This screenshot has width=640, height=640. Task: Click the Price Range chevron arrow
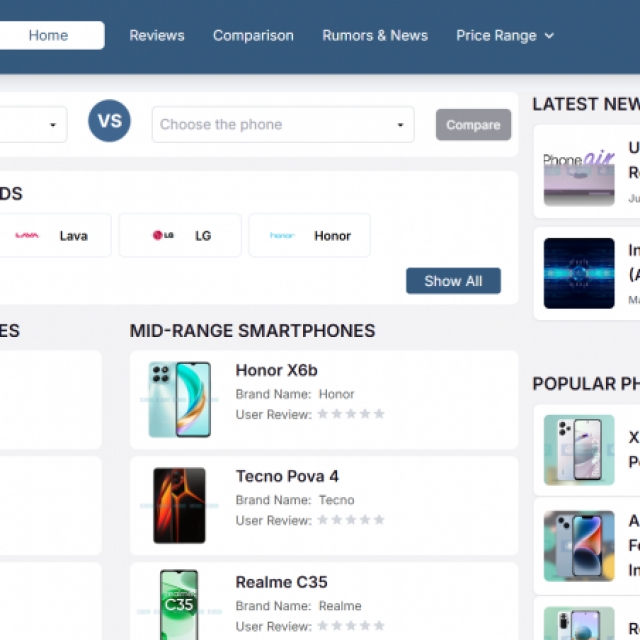click(x=549, y=36)
